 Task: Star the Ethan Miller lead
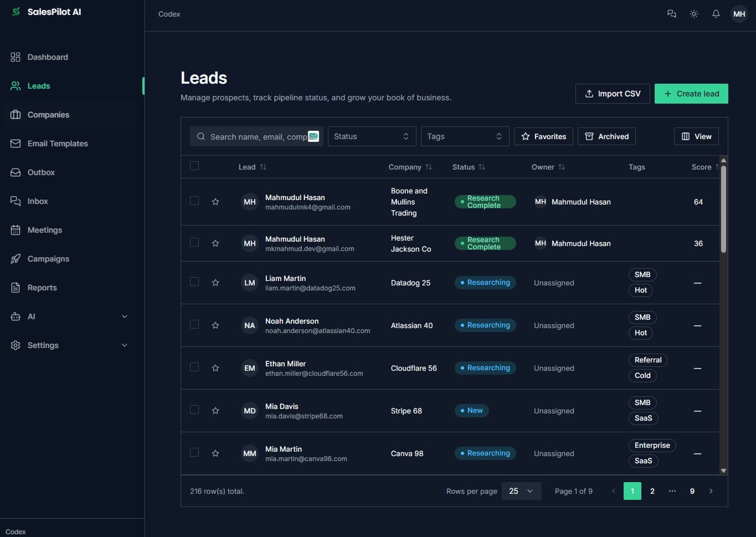(215, 368)
